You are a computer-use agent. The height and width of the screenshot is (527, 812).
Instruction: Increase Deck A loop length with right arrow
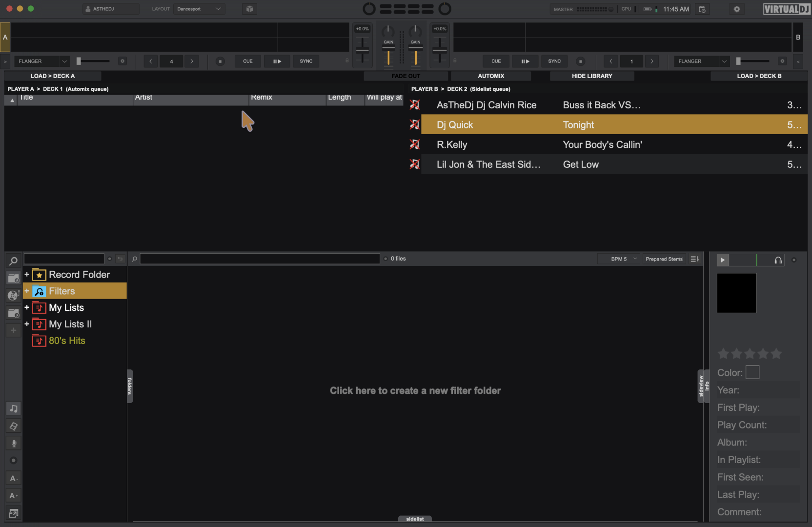pos(192,61)
